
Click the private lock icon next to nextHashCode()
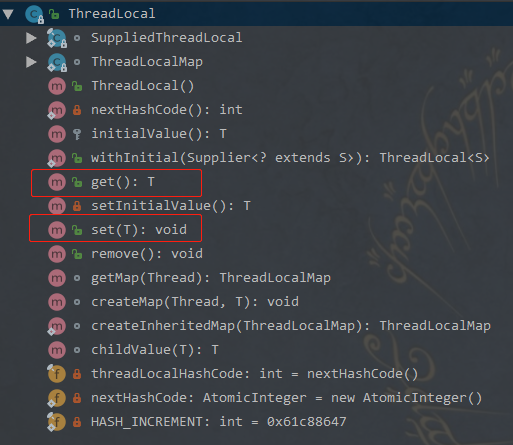pos(77,110)
